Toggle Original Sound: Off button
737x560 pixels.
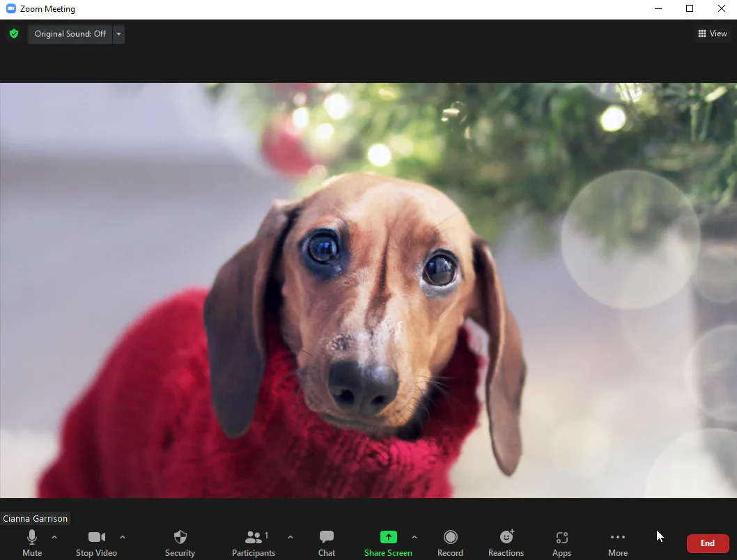click(70, 34)
